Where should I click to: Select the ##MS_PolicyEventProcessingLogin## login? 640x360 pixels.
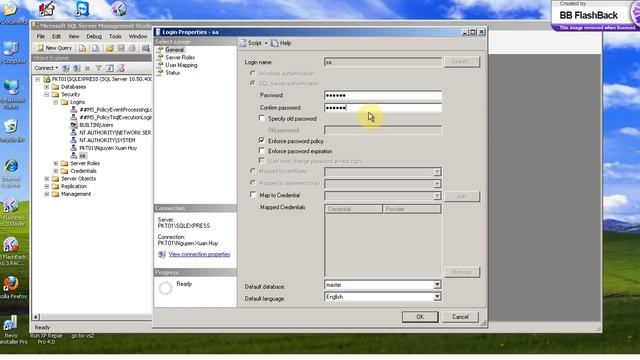pyautogui.click(x=116, y=110)
